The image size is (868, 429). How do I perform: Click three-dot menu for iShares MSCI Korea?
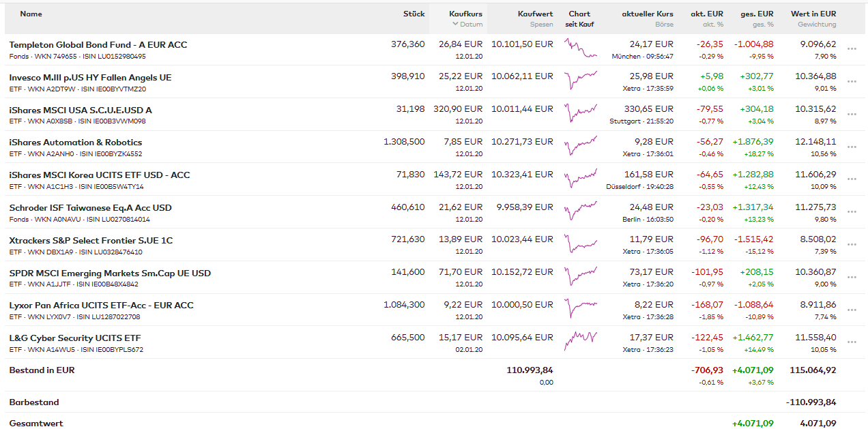click(852, 179)
